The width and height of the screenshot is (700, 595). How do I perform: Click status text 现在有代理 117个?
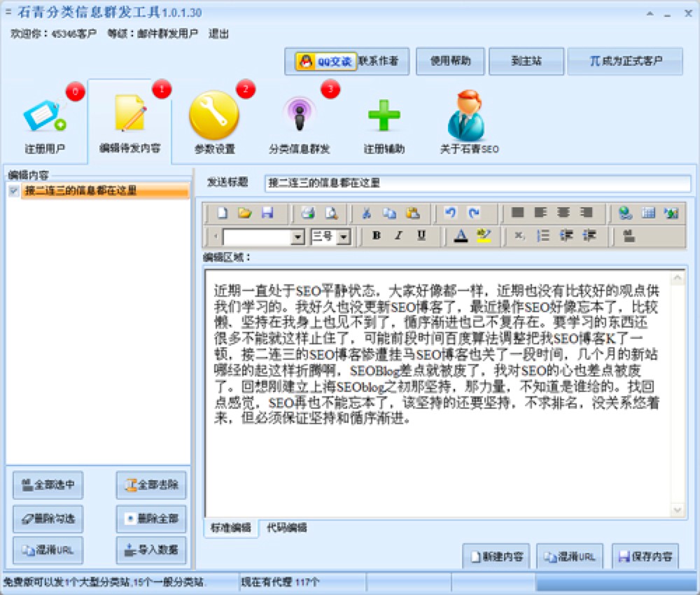pyautogui.click(x=280, y=582)
